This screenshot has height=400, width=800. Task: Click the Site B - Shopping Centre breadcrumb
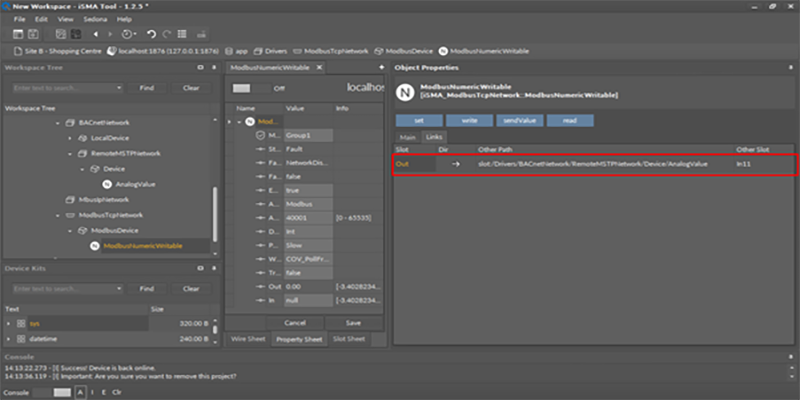58,51
